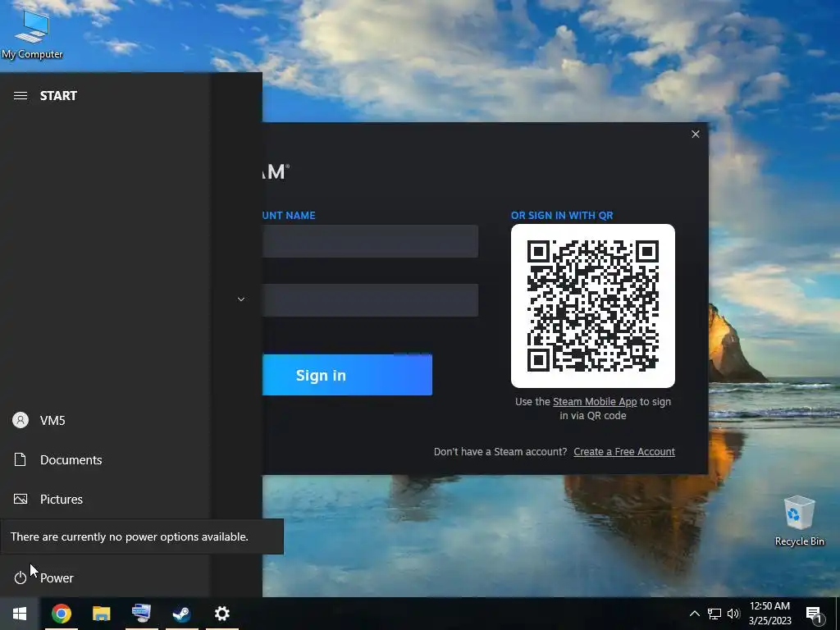Open the clock and date flyout
Screen dimensions: 840x630
coord(769,614)
